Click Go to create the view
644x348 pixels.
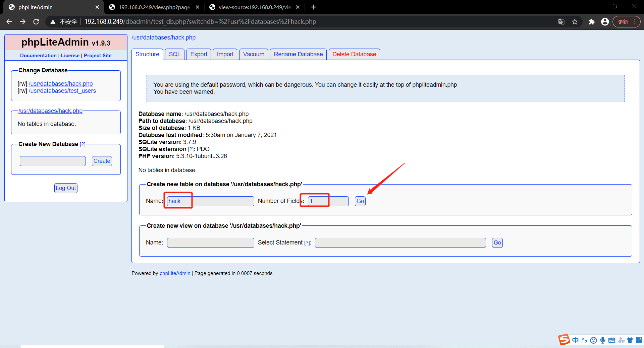point(497,243)
